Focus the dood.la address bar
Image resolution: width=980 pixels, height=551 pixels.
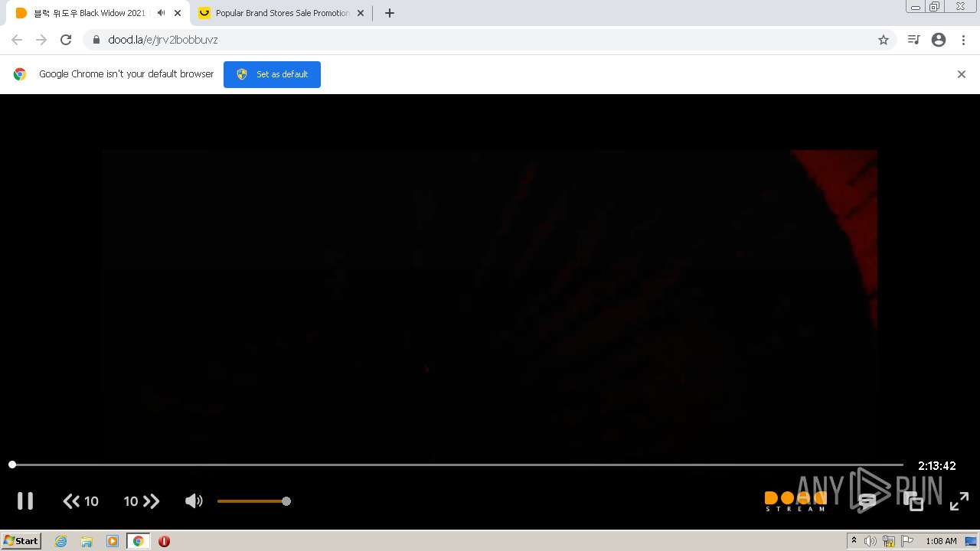(490, 40)
